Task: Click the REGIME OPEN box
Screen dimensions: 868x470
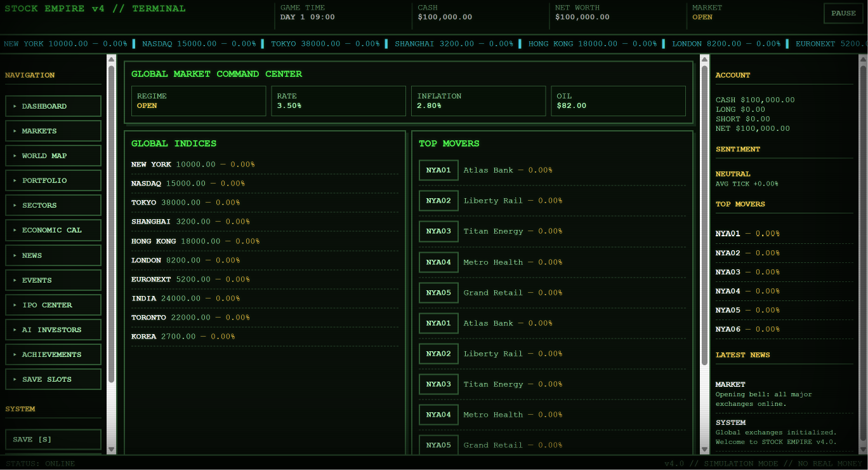Action: (199, 101)
